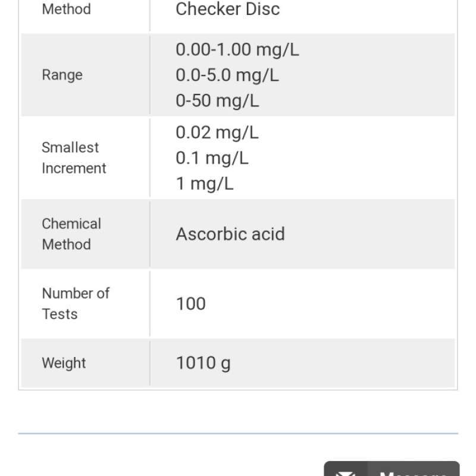The width and height of the screenshot is (476, 476).
Task: Select the 0.02 mg/L increment value
Action: point(217,132)
